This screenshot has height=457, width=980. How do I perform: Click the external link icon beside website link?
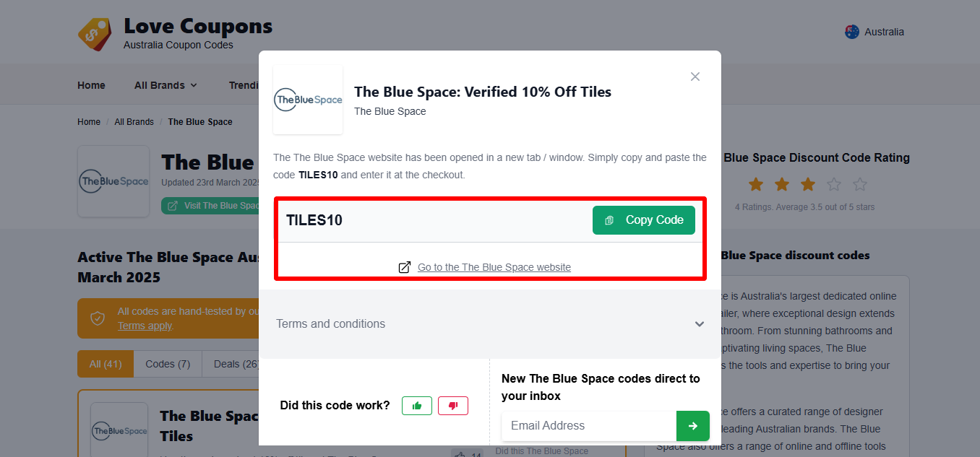[x=405, y=266]
